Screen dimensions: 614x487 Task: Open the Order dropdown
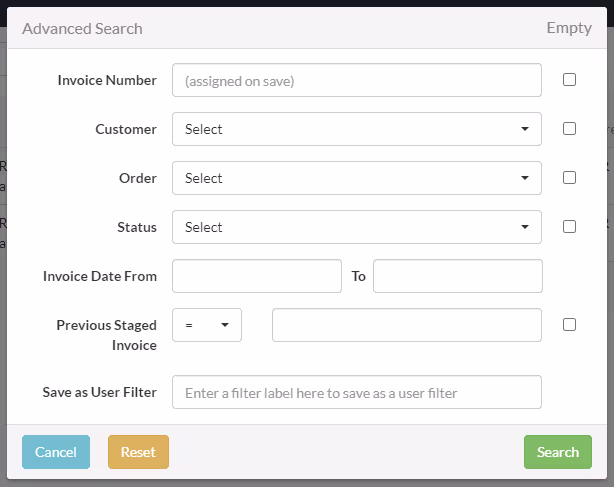[x=357, y=178]
